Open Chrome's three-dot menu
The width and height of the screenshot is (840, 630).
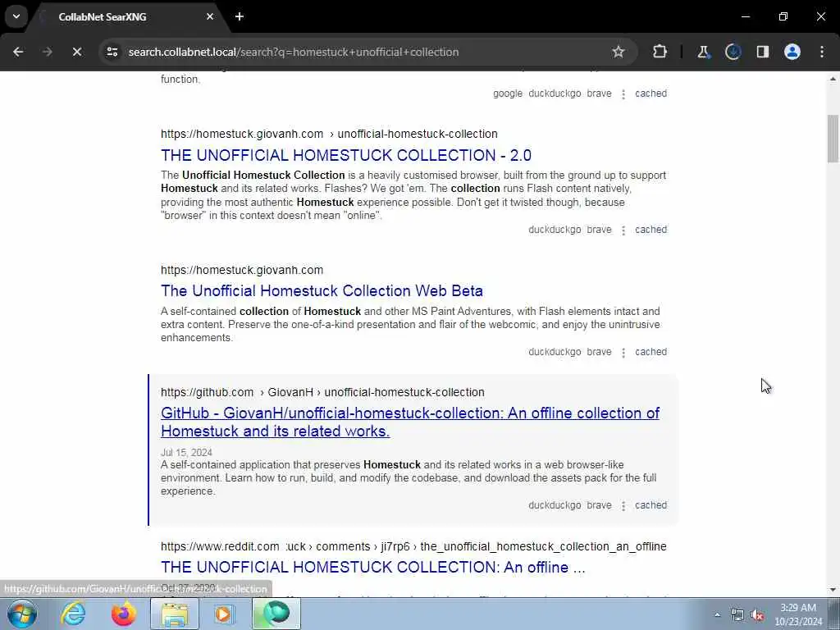(822, 52)
